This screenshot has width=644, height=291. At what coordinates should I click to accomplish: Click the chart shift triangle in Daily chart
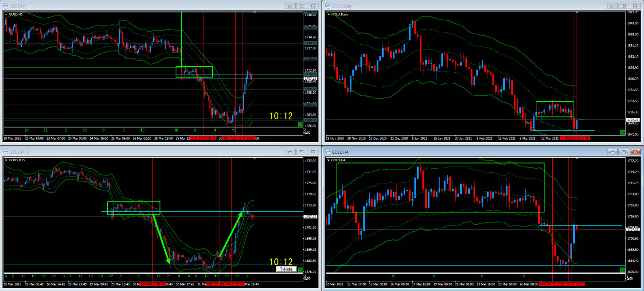576,13
